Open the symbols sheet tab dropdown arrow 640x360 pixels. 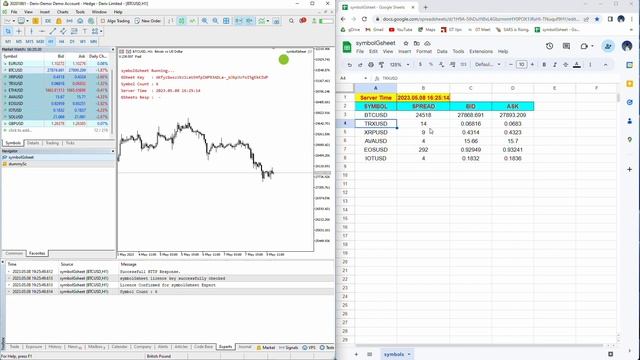(x=409, y=354)
